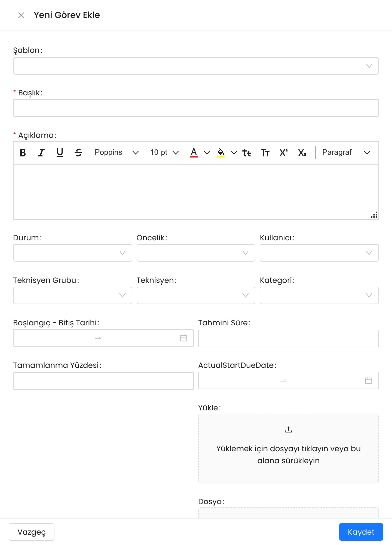Open the Teknisyen Grubu dropdown
Image resolution: width=392 pixels, height=545 pixels.
[x=73, y=295]
